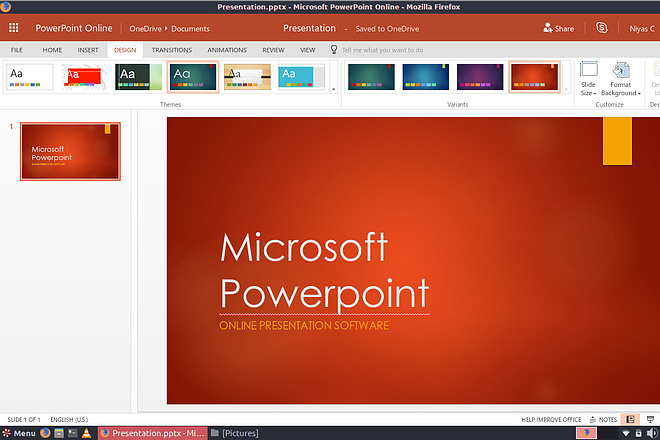
Task: Open terminal from taskbar
Action: (x=73, y=433)
